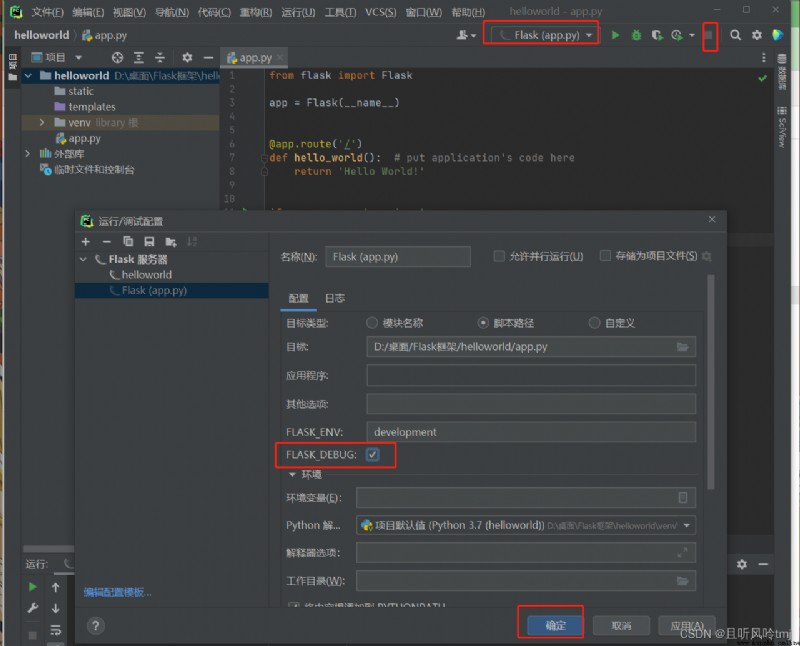The width and height of the screenshot is (800, 646).
Task: Open Search Everywhere magnifier icon
Action: click(x=735, y=35)
